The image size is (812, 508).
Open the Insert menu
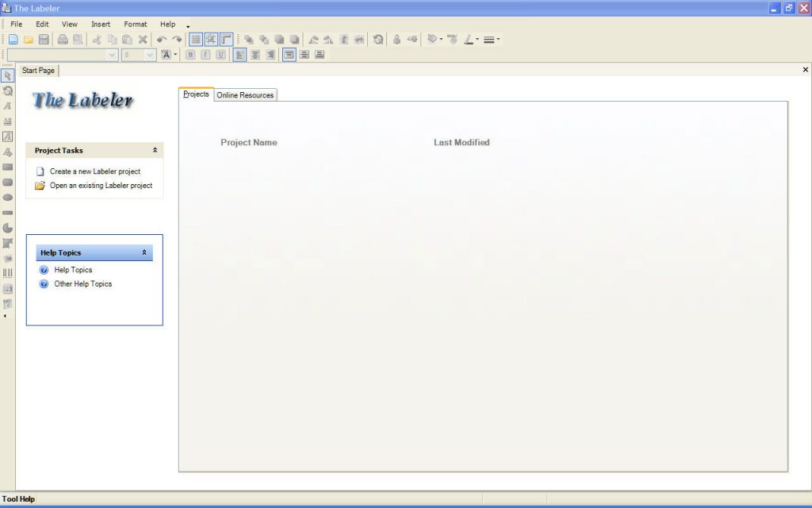(x=101, y=25)
